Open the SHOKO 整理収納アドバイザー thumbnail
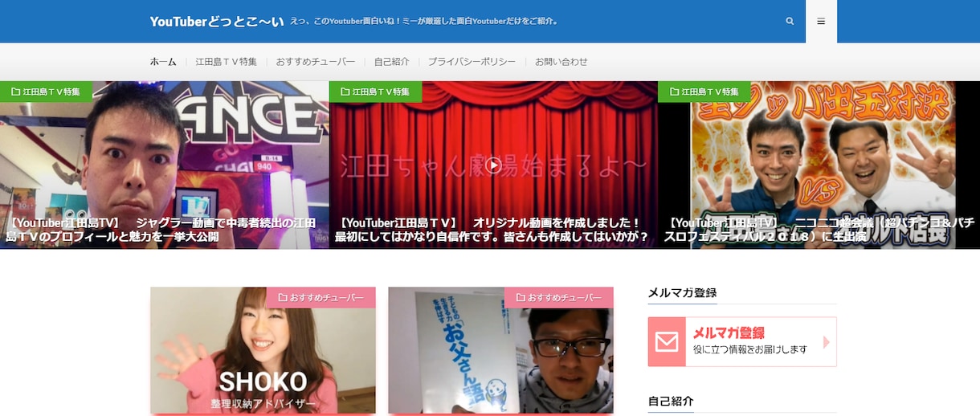Viewport: 980px width, 416px height. (x=263, y=351)
